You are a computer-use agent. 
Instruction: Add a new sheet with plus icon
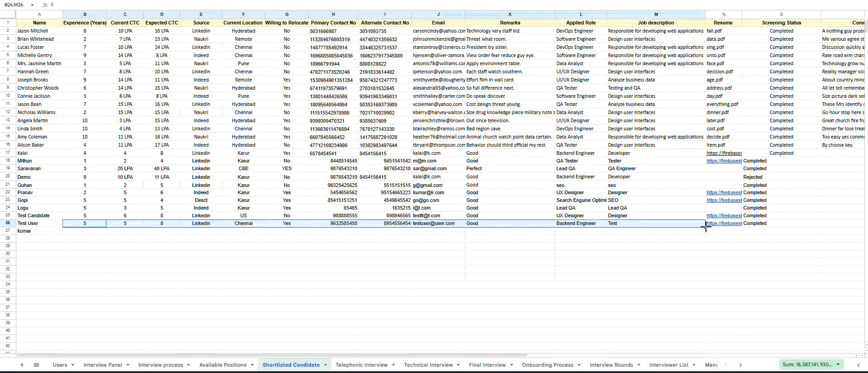point(22,365)
